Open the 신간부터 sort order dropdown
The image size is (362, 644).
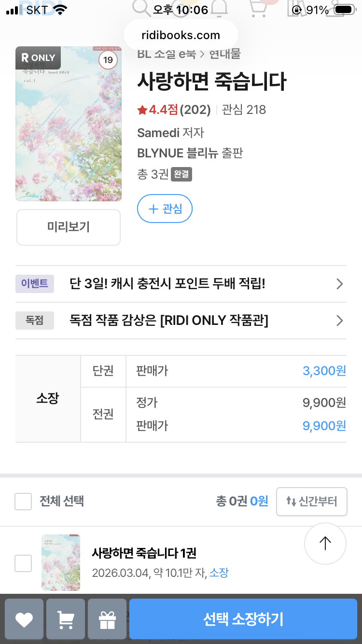312,502
